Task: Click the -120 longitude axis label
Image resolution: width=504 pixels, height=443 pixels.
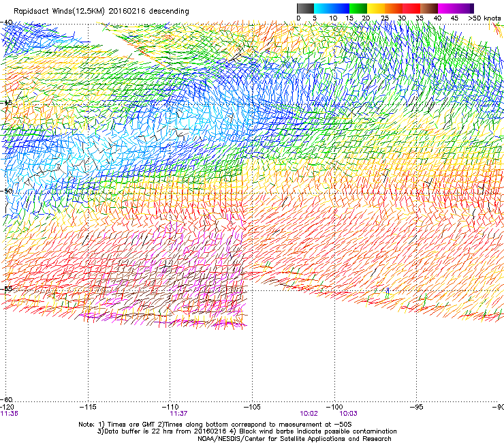Action: tap(7, 408)
